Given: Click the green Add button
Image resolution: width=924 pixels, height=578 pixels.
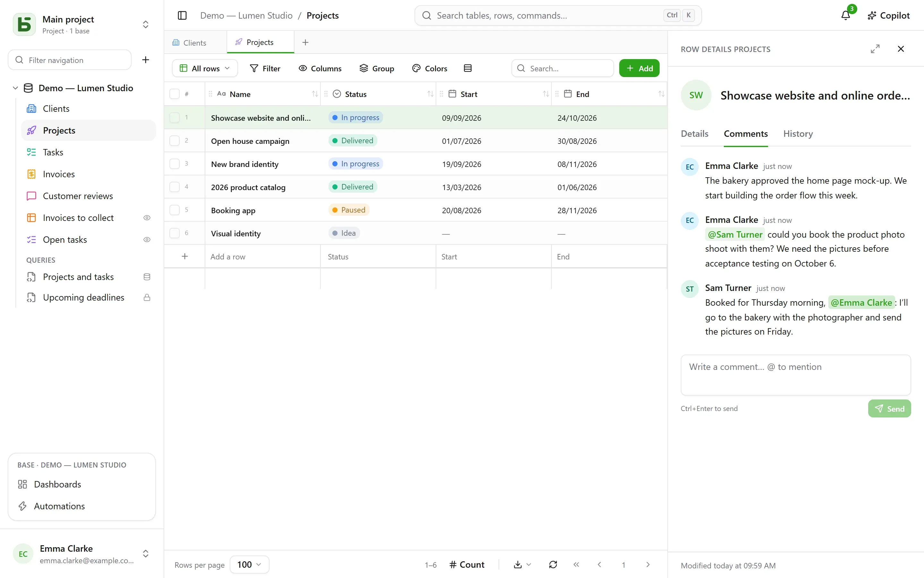Looking at the screenshot, I should pos(639,68).
